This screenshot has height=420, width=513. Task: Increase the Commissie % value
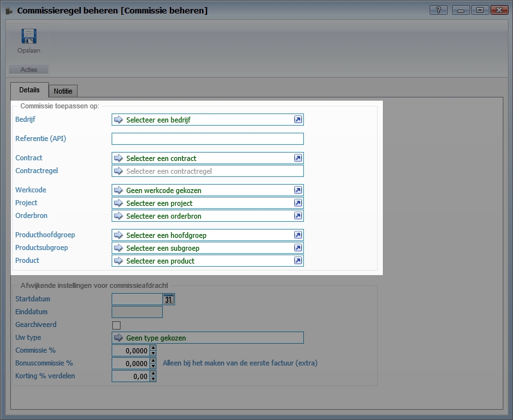[153, 348]
